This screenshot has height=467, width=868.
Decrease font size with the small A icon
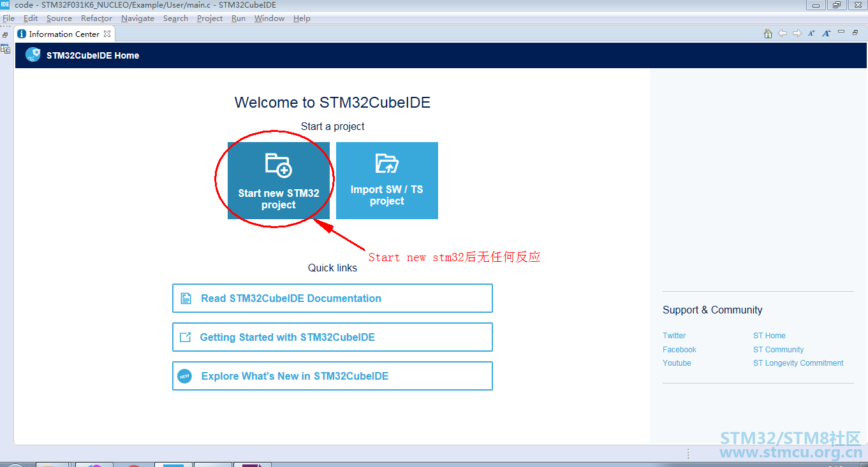point(811,33)
